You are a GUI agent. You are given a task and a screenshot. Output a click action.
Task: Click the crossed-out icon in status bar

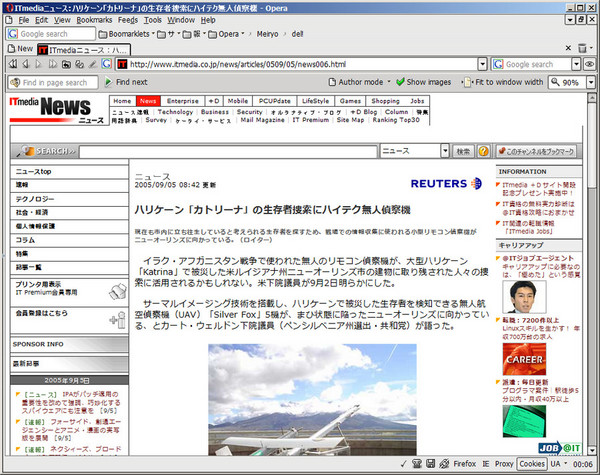(x=444, y=464)
